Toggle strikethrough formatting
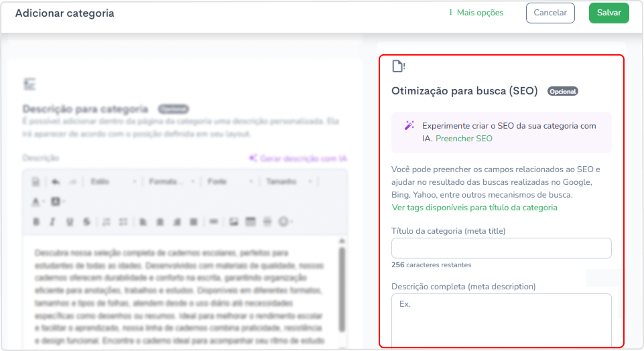The height and width of the screenshot is (351, 644). point(86,222)
